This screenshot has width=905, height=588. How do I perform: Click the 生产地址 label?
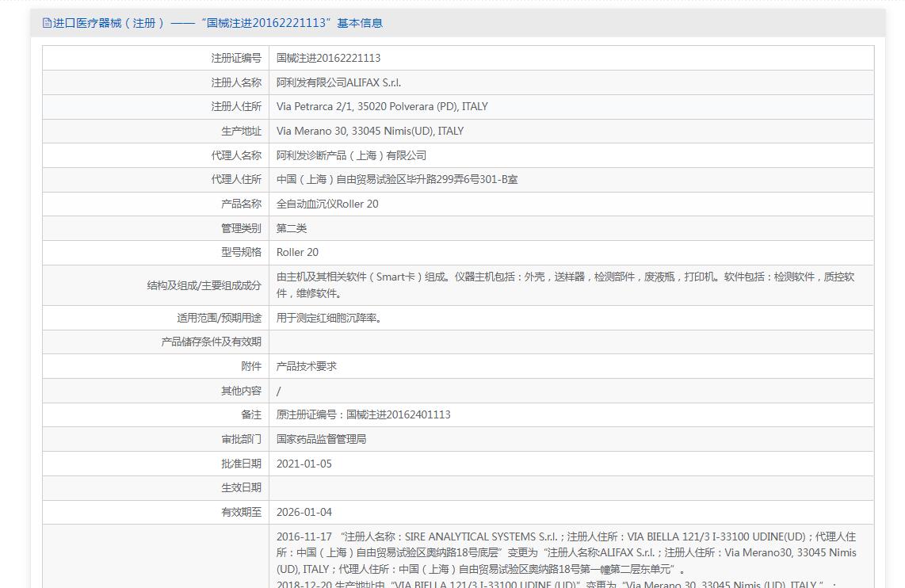click(241, 131)
